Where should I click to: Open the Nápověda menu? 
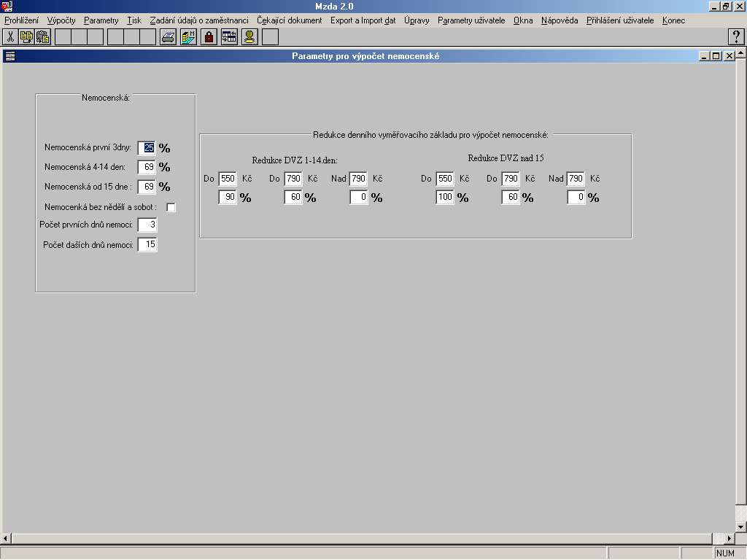pyautogui.click(x=560, y=20)
